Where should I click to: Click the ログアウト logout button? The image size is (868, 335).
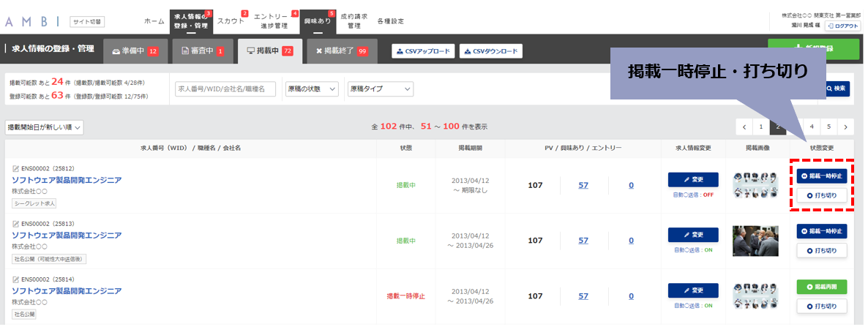(842, 26)
